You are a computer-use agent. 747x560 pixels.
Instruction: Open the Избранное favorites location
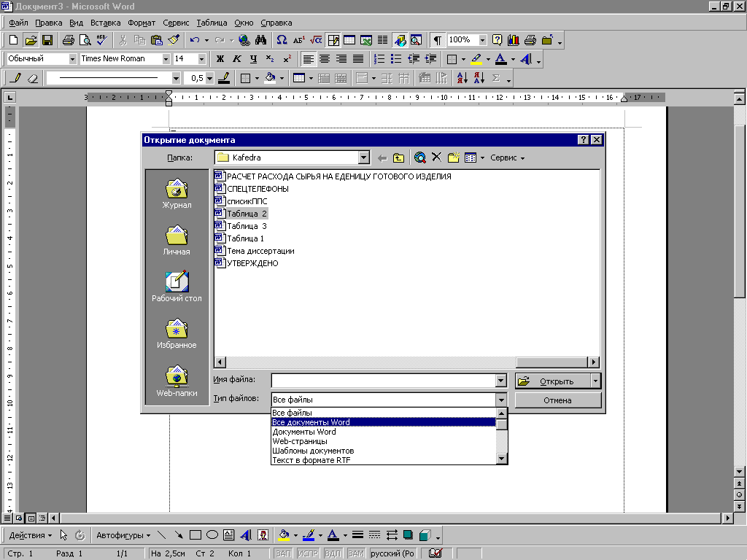177,333
